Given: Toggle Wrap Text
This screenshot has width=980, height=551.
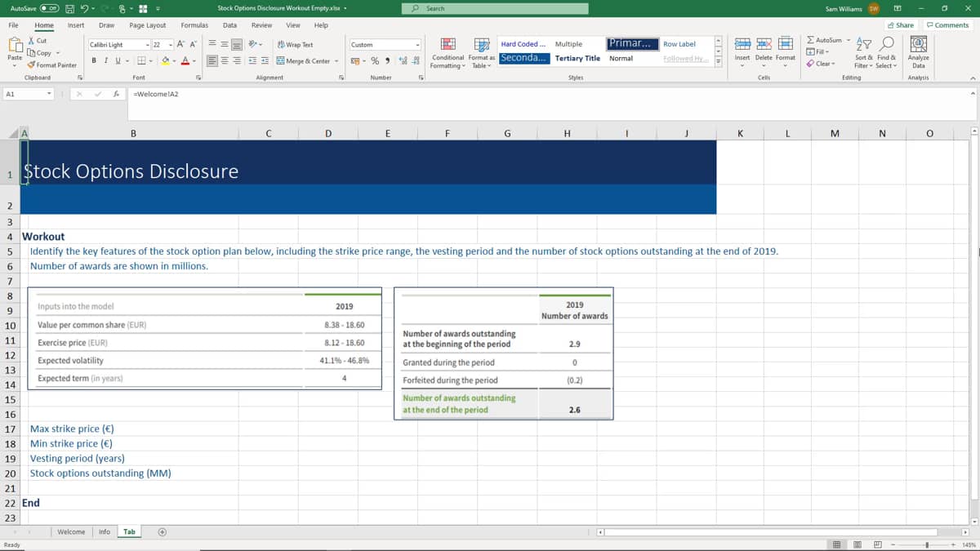Looking at the screenshot, I should point(296,45).
